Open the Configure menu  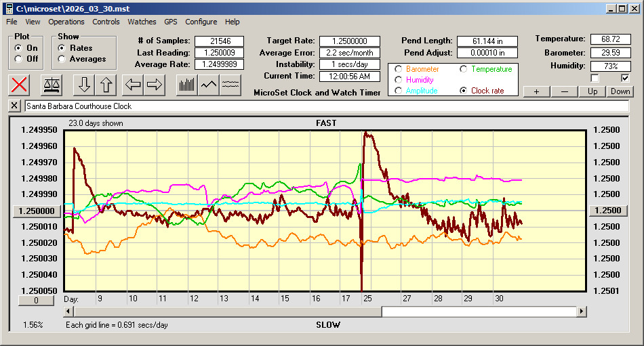click(x=201, y=22)
